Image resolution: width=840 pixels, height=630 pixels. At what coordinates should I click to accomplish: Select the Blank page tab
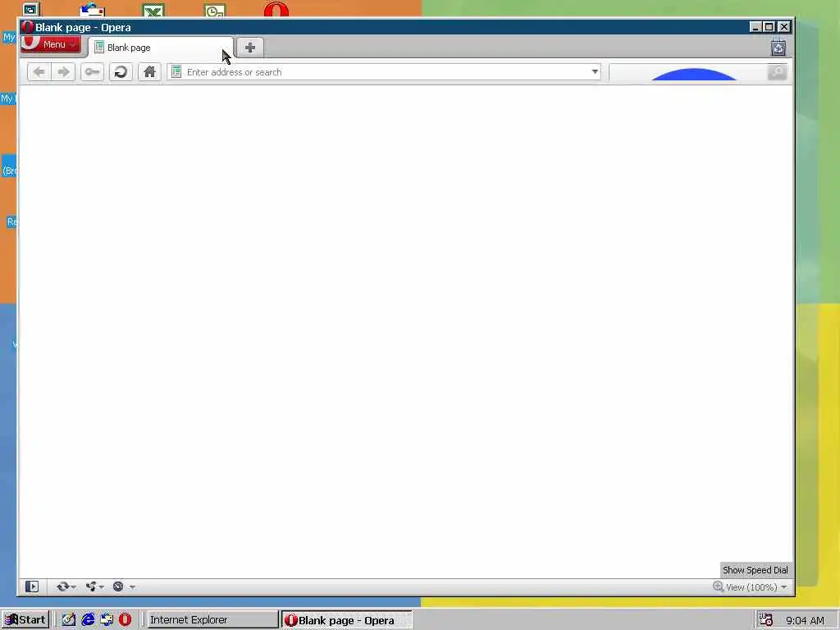pyautogui.click(x=161, y=48)
